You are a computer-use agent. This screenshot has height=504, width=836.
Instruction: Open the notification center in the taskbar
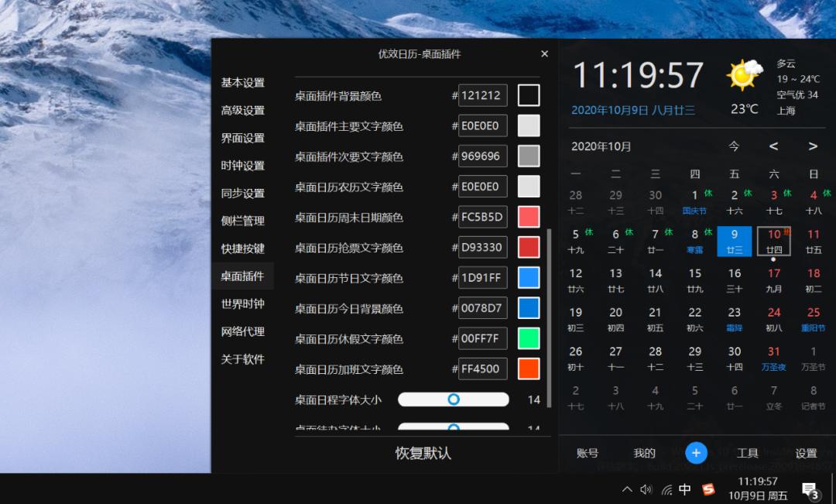point(810,489)
